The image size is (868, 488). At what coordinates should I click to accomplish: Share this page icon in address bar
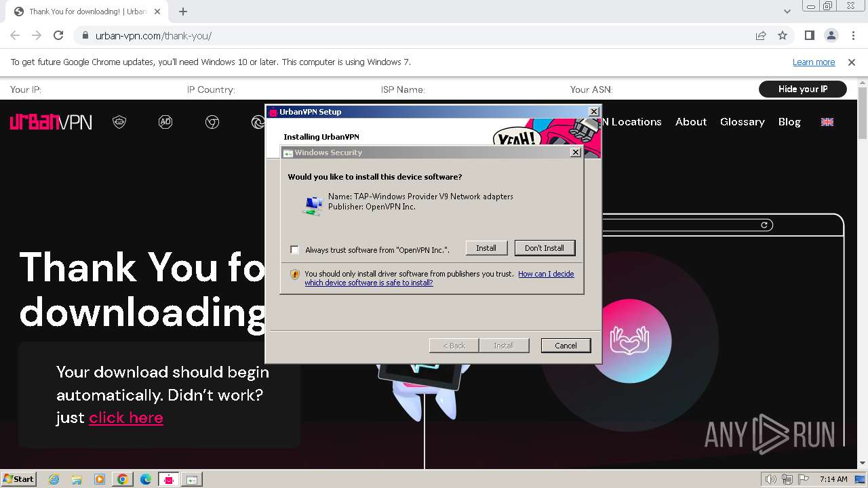pos(761,36)
